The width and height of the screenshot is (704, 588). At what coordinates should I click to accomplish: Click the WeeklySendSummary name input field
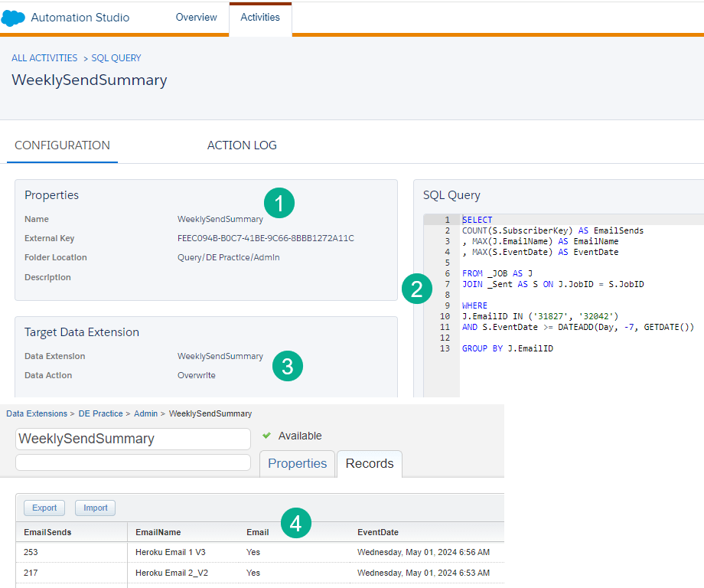[x=133, y=439]
